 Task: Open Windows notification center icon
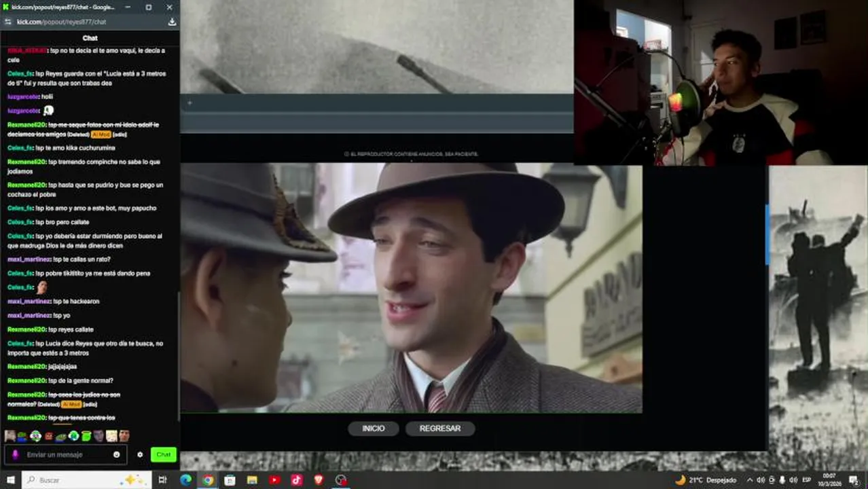coord(854,480)
